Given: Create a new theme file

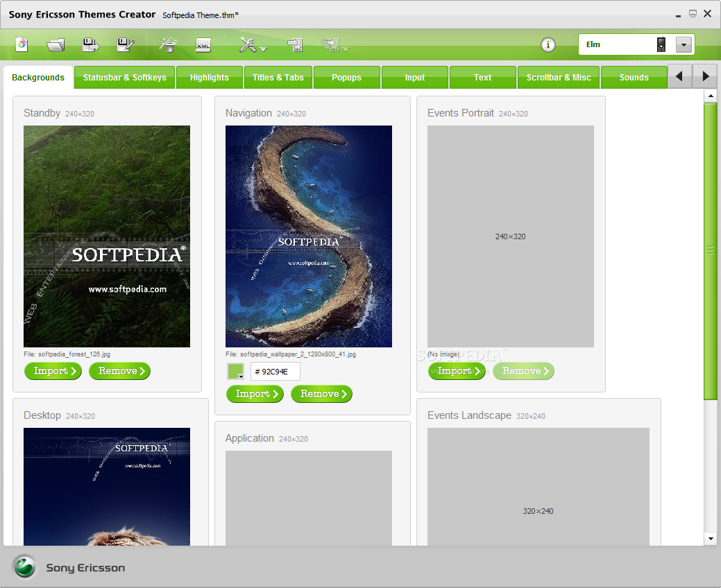Looking at the screenshot, I should coord(22,44).
